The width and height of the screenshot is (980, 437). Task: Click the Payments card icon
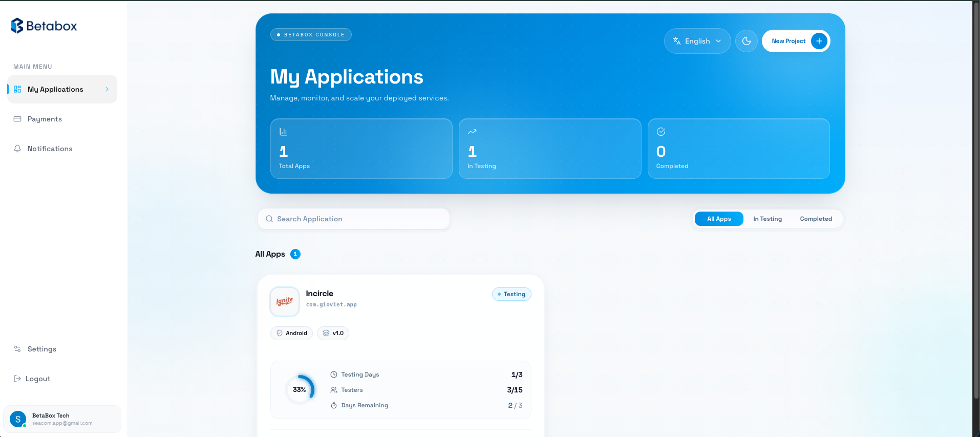tap(17, 119)
